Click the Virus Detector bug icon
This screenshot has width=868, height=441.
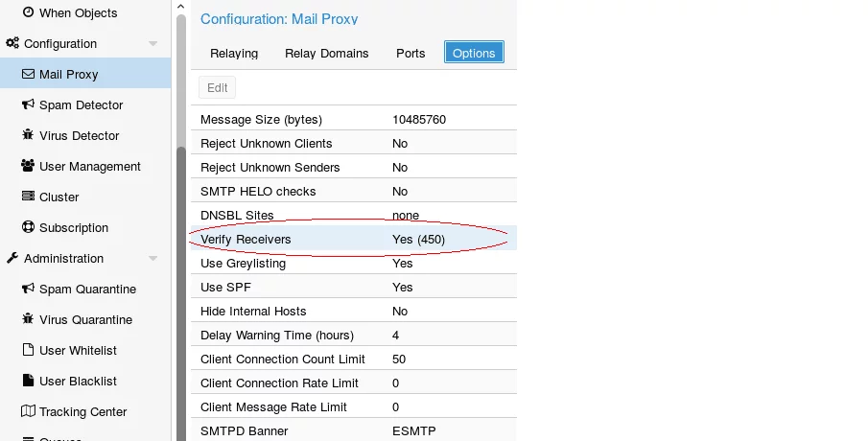point(29,136)
